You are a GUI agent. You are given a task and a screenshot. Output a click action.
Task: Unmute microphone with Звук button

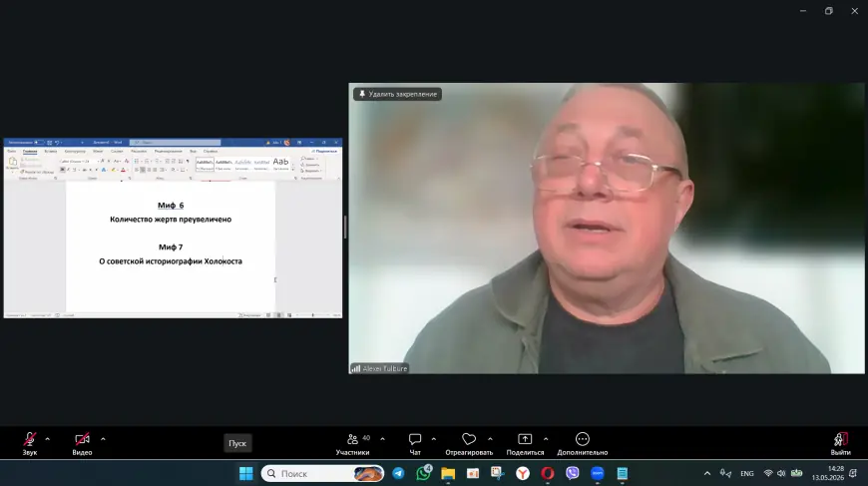[x=30, y=444]
